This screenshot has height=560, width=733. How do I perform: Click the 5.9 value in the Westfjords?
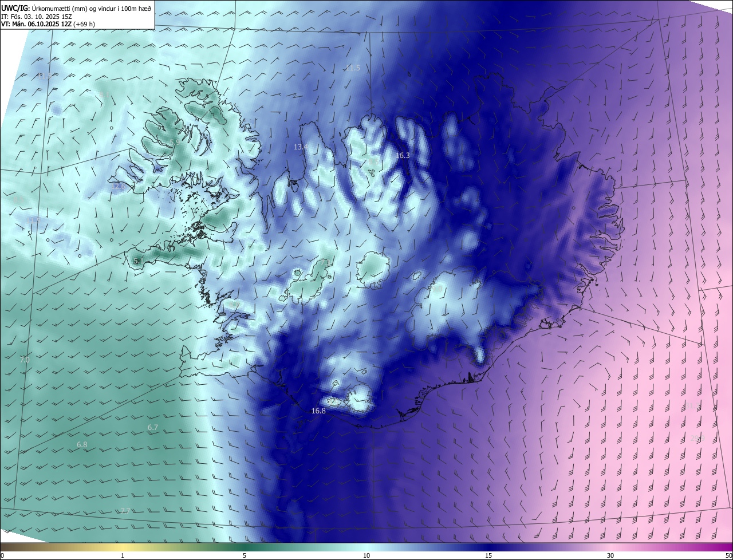(x=175, y=141)
